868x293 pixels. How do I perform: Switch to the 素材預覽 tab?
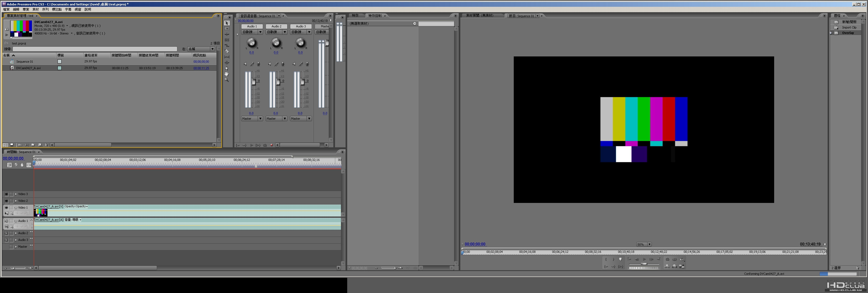point(480,16)
